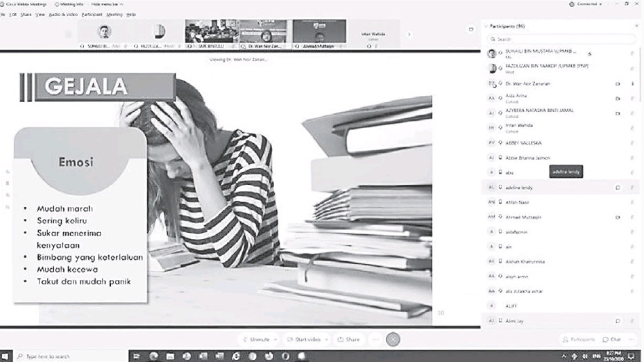Open Task View on the taskbar
The height and width of the screenshot is (362, 644).
[x=137, y=356]
